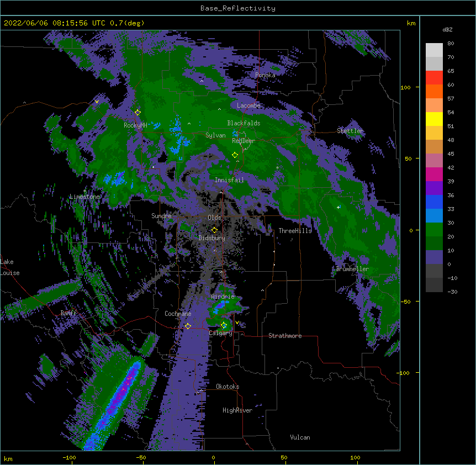Click the Lake Louise label
Viewport: 476px width, 465px height.
[x=10, y=267]
